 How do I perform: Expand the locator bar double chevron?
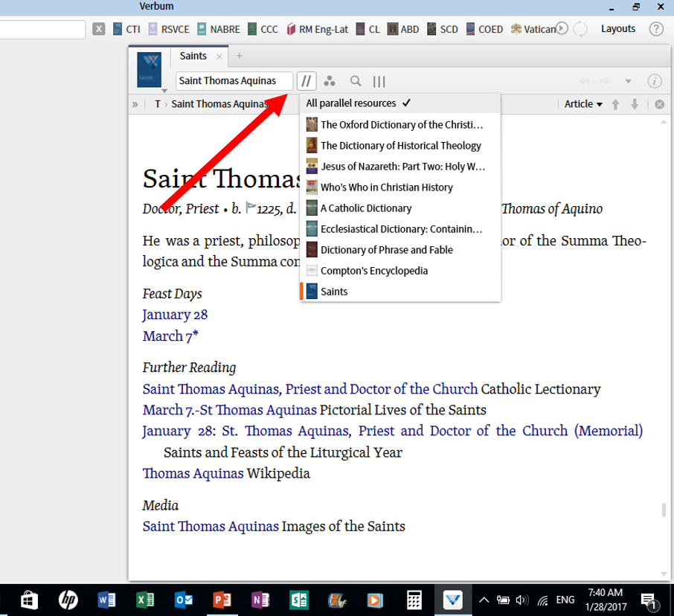click(135, 104)
